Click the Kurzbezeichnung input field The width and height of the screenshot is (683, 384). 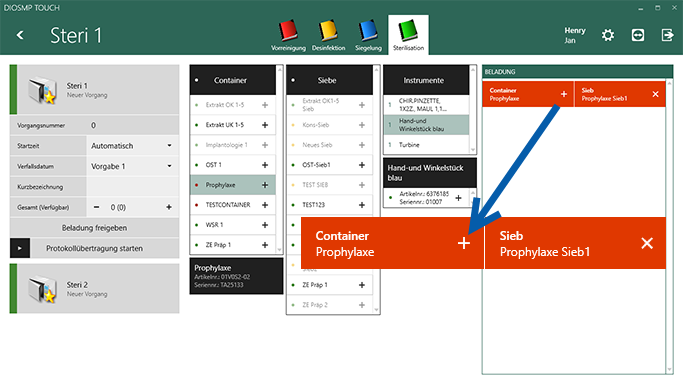pos(132,187)
